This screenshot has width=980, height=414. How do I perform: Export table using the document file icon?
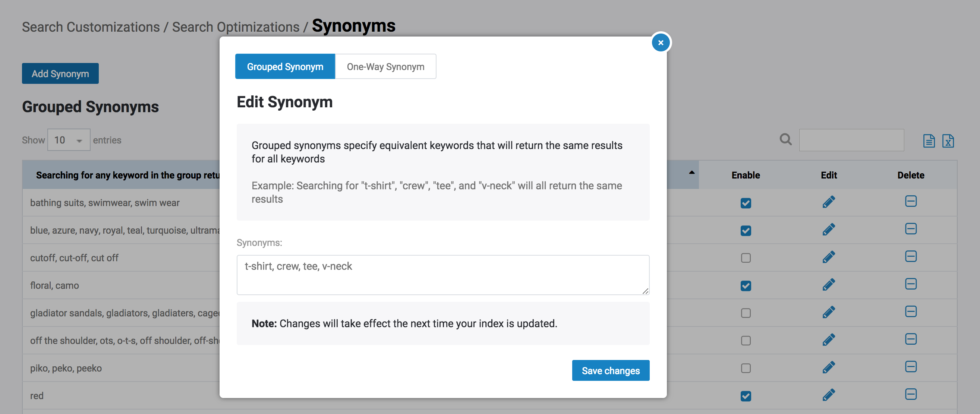pos(929,140)
